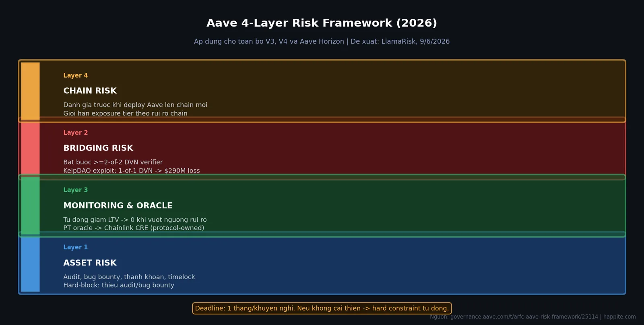Select the "Layer 1" label

[75, 247]
